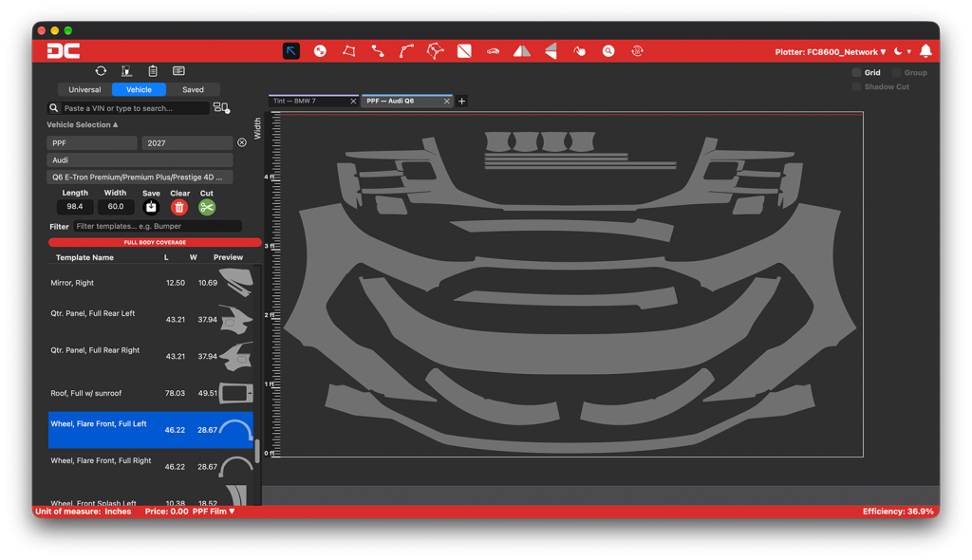Viewport: 972px width, 560px height.
Task: Collapse the Vehicle Selection section
Action: (83, 124)
